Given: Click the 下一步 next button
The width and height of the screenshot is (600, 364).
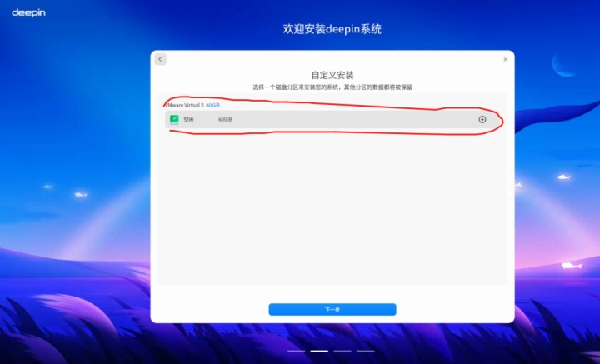Looking at the screenshot, I should coord(332,309).
